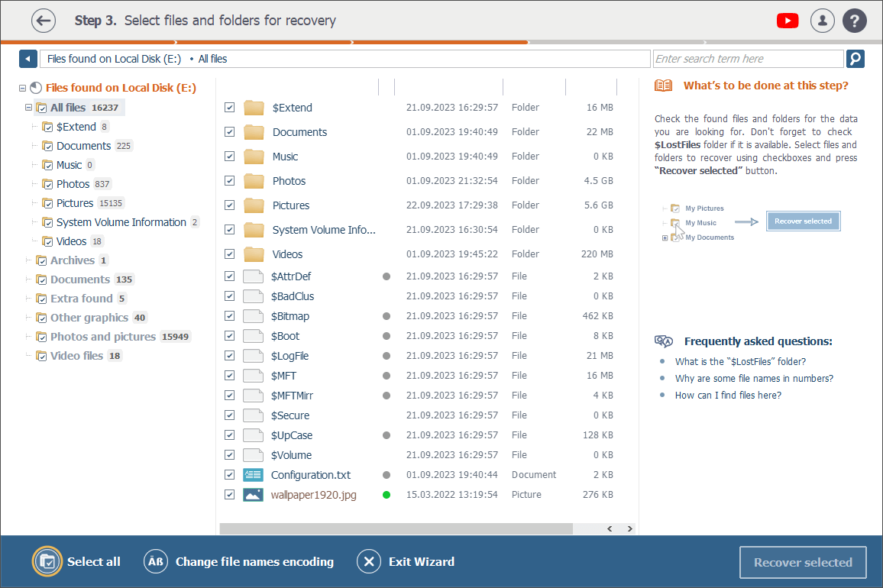Click the Change file names encoding icon
Viewport: 883px width, 588px height.
[x=156, y=562]
